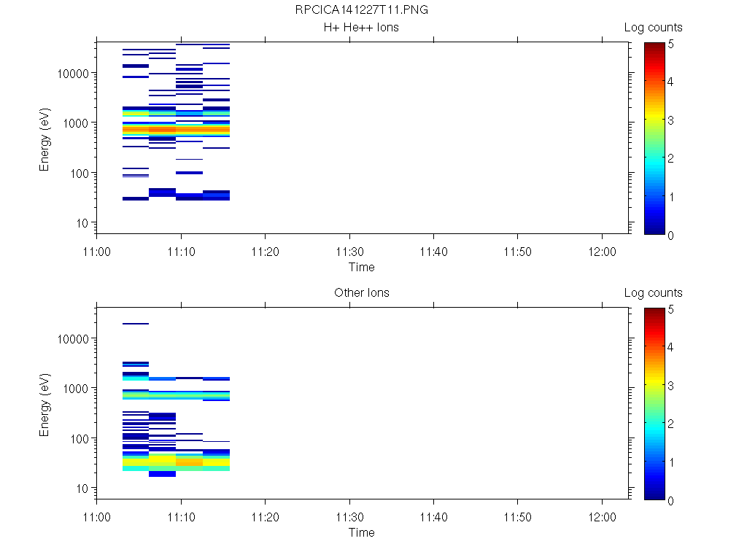Select "Energy (eV)" axis label of Other Ions plot

(x=44, y=405)
